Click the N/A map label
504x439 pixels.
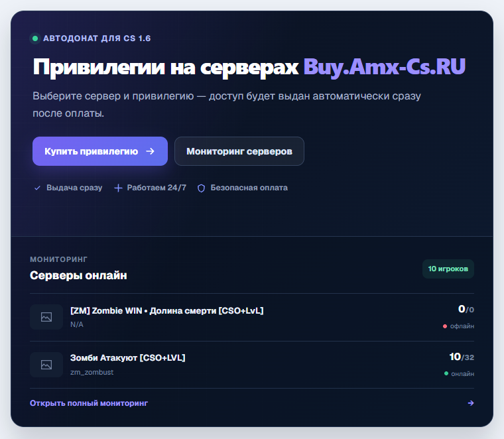(x=77, y=324)
